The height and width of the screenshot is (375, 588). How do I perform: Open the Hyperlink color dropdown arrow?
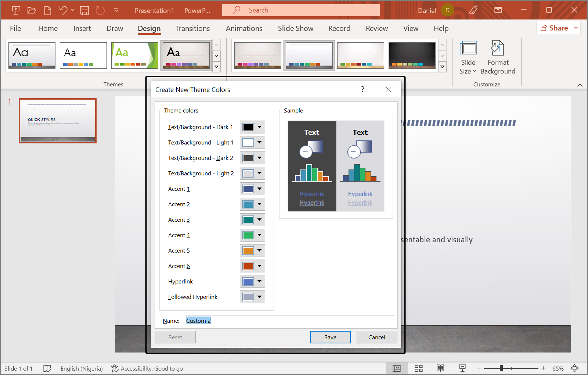point(259,282)
